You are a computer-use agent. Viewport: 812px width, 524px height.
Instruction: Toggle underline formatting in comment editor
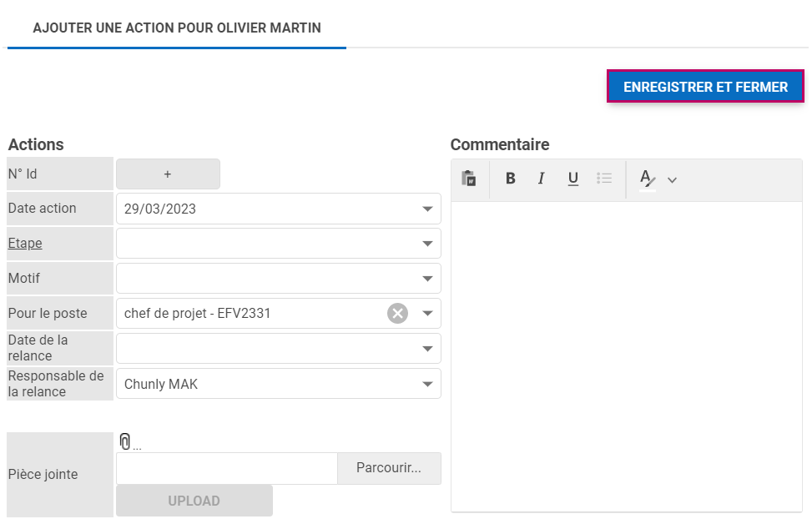[x=572, y=179]
